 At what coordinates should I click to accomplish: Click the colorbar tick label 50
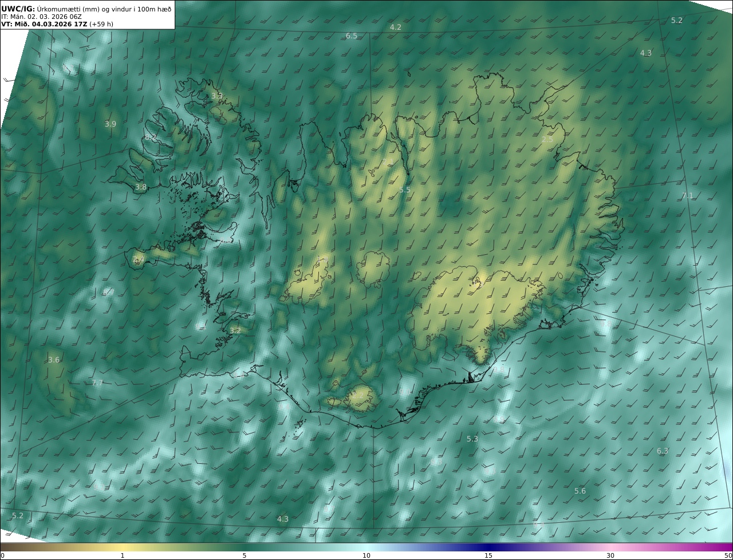pos(728,555)
